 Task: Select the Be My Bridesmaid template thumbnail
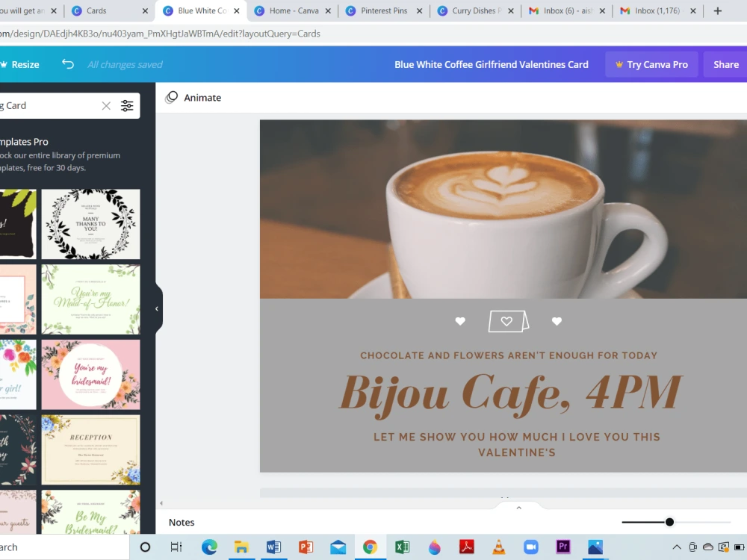click(90, 515)
